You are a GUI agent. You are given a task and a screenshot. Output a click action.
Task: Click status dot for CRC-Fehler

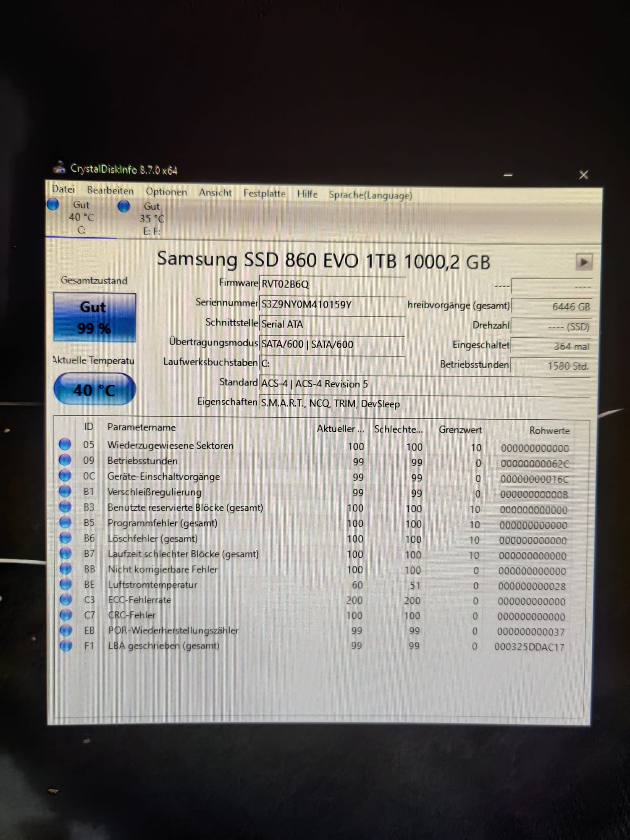66,614
